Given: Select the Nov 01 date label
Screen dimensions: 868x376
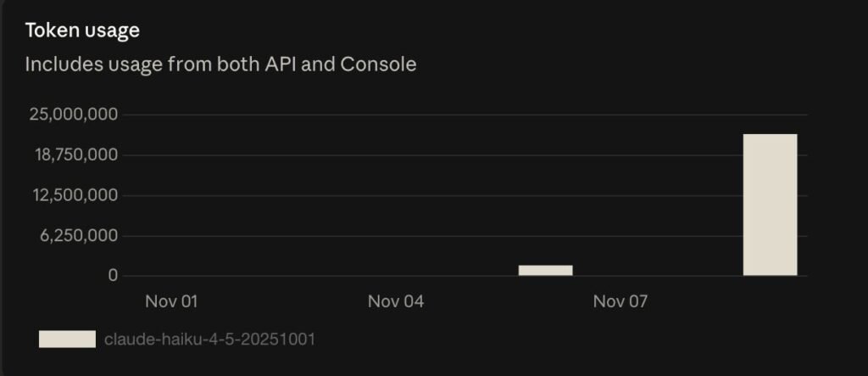Looking at the screenshot, I should coord(171,301).
